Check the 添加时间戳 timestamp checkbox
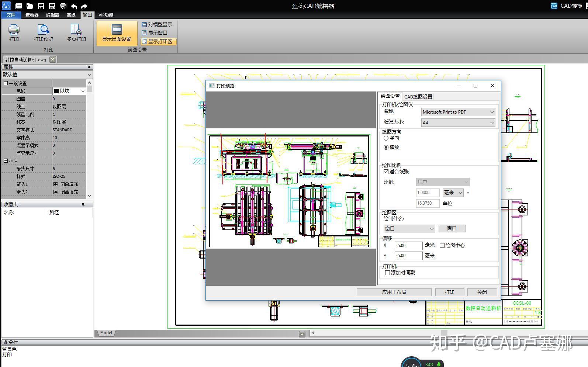Screen dimensions: 588x367 [x=387, y=273]
